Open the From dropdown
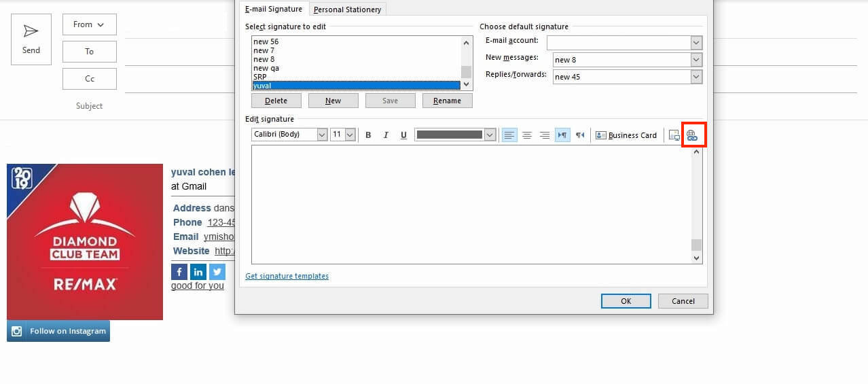This screenshot has height=384, width=868. click(x=90, y=24)
